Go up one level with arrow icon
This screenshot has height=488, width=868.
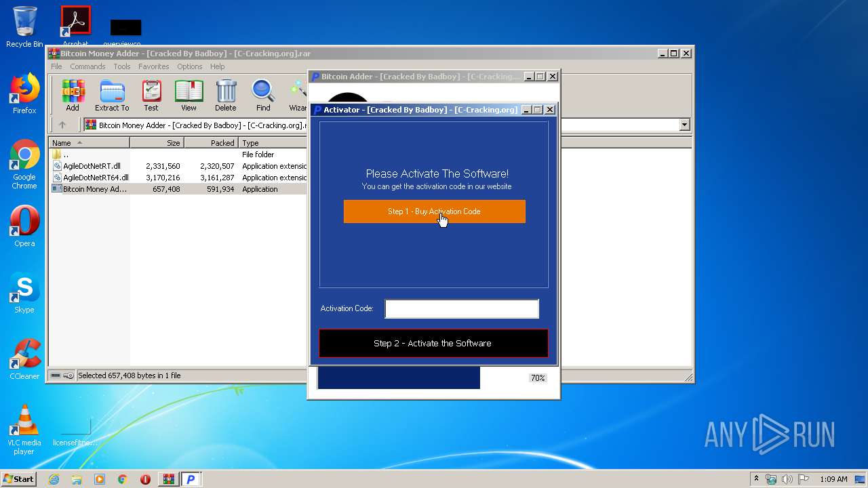(62, 125)
